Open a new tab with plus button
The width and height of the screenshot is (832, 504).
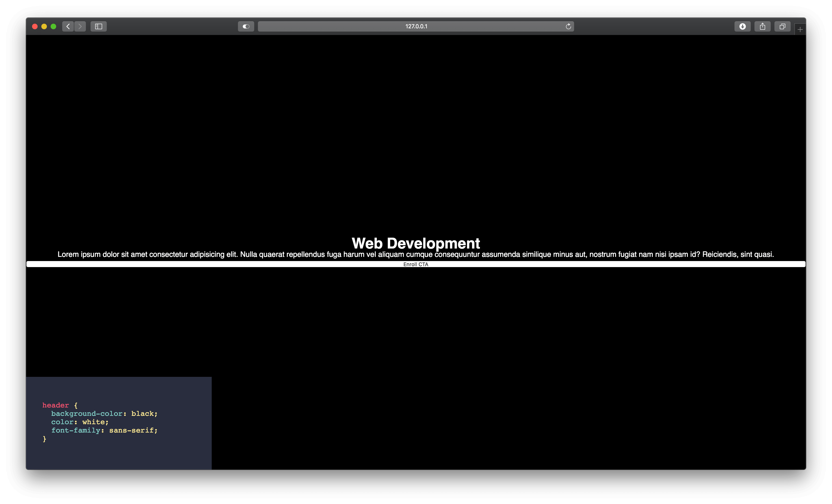tap(800, 30)
